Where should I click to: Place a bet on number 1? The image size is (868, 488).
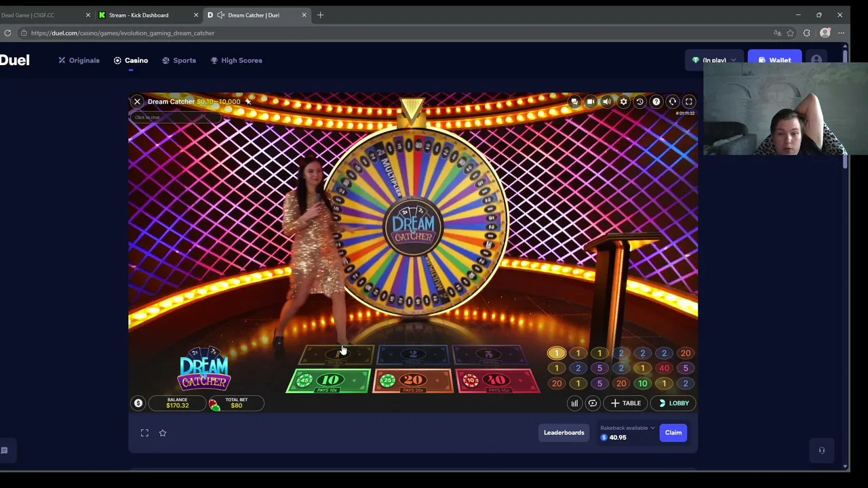[x=336, y=354]
